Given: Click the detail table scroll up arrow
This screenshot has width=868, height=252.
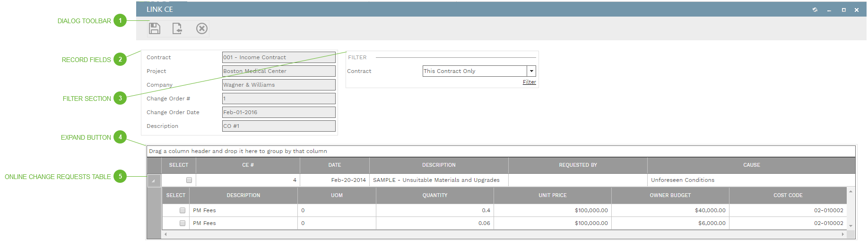Looking at the screenshot, I should pos(851,191).
